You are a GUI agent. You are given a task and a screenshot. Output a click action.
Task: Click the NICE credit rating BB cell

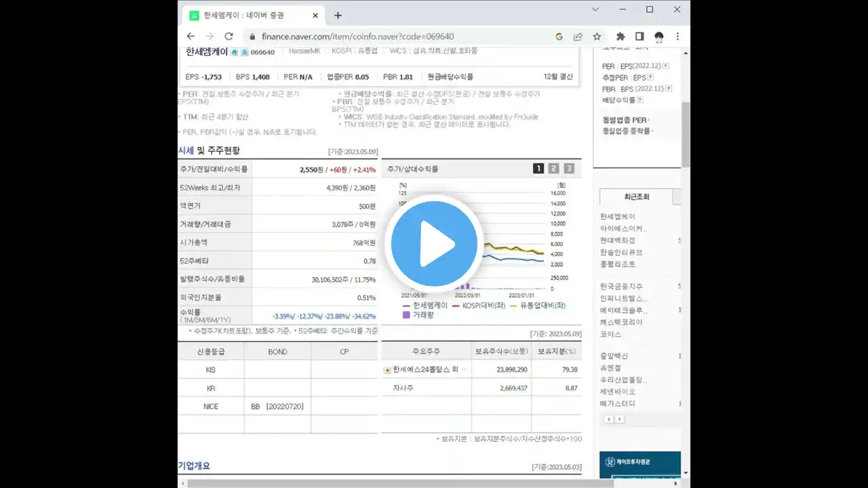[x=277, y=406]
